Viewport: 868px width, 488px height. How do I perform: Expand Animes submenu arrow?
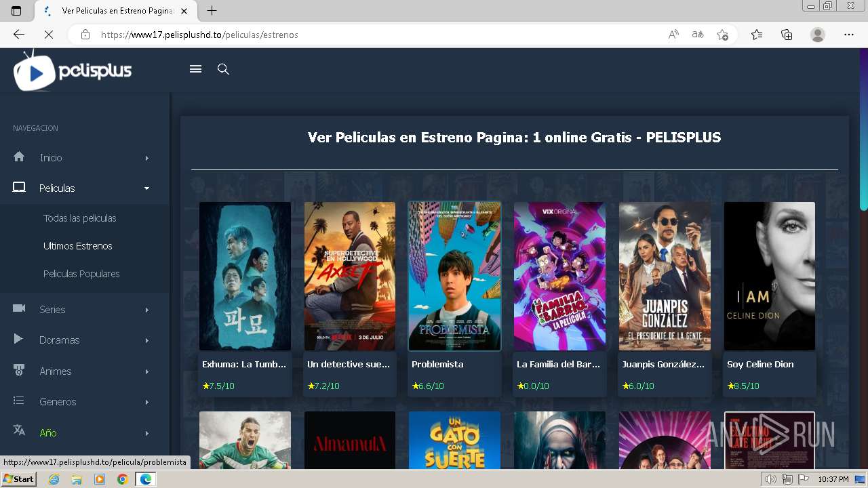click(x=146, y=371)
